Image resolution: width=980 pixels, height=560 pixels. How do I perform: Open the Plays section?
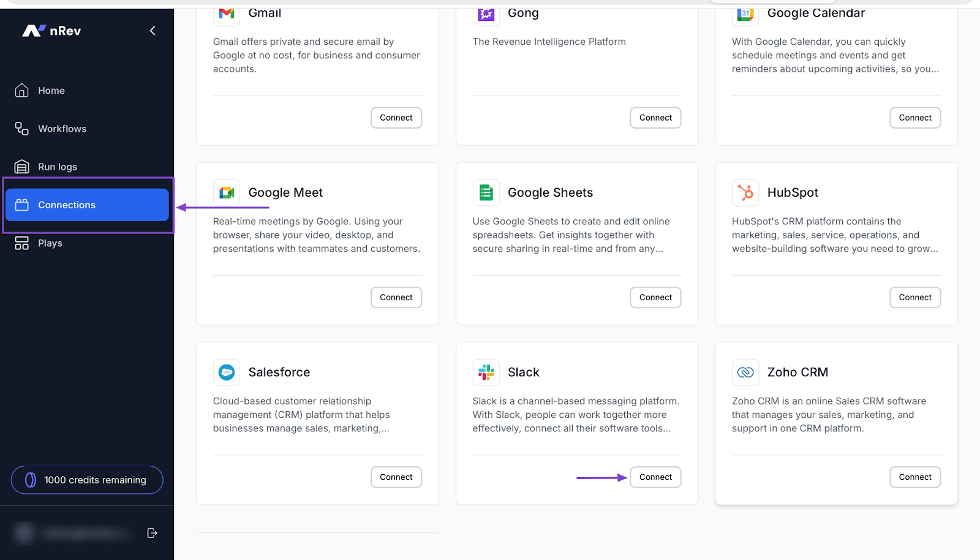pyautogui.click(x=49, y=243)
